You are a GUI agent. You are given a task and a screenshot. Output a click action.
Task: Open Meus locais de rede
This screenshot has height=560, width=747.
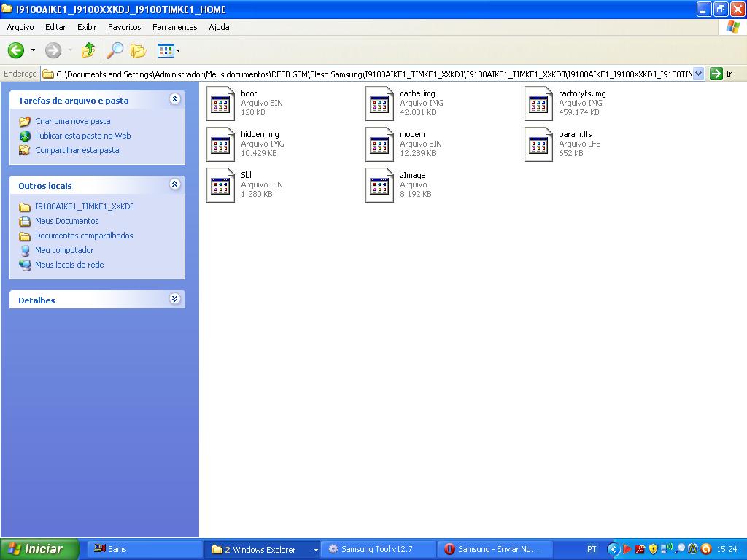69,265
